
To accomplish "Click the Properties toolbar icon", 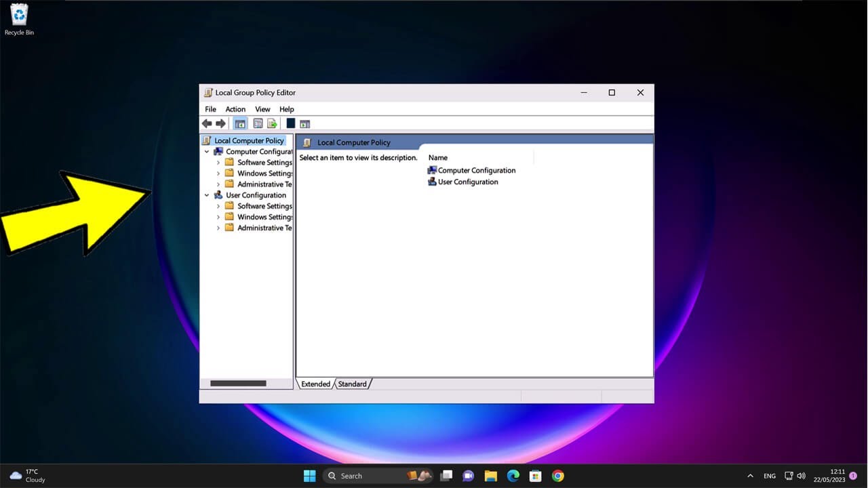I will click(x=258, y=123).
